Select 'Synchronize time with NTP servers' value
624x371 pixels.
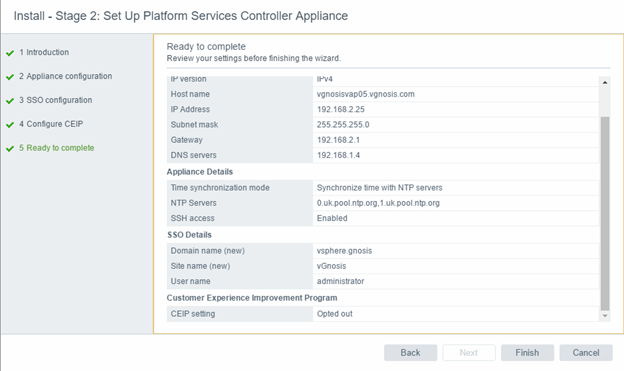pyautogui.click(x=379, y=188)
